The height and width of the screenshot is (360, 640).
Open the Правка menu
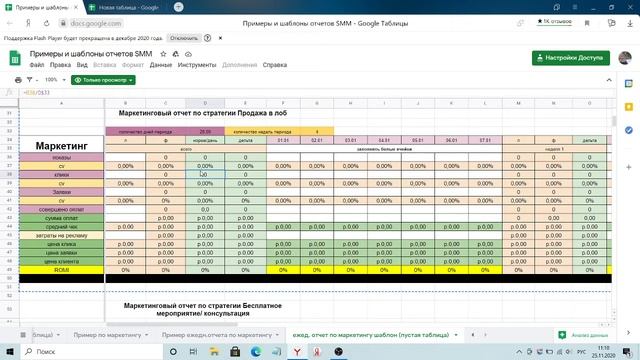tap(60, 65)
